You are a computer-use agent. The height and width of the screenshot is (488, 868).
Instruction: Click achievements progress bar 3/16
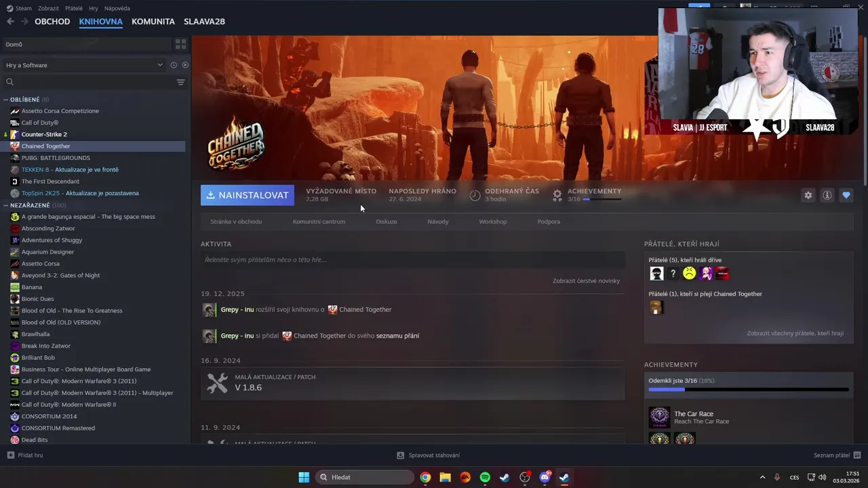[x=602, y=199]
